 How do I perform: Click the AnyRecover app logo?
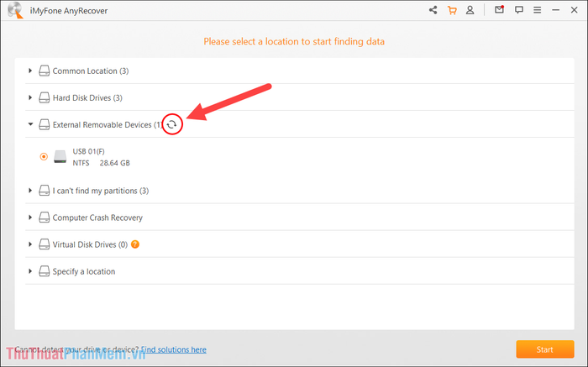tap(15, 10)
